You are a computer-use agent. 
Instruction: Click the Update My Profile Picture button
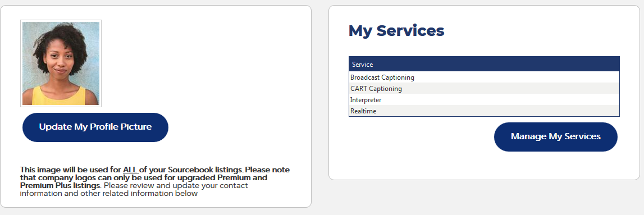(x=95, y=127)
